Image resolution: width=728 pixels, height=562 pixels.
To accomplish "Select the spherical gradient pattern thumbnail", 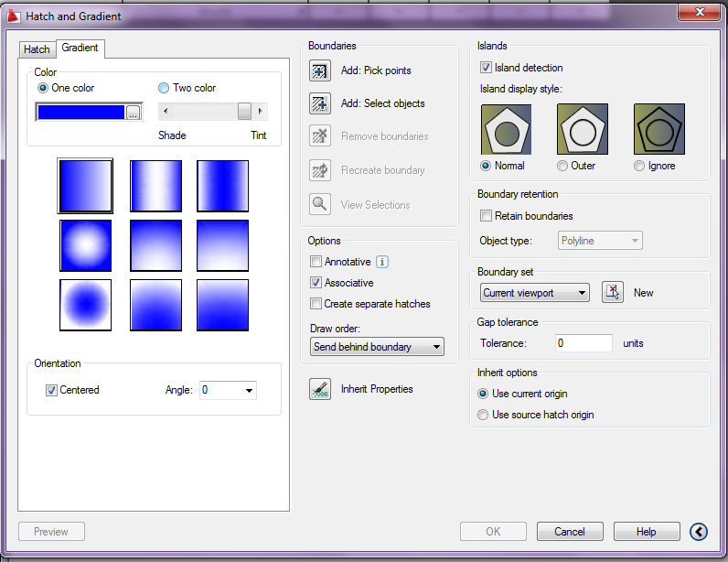I will point(85,245).
